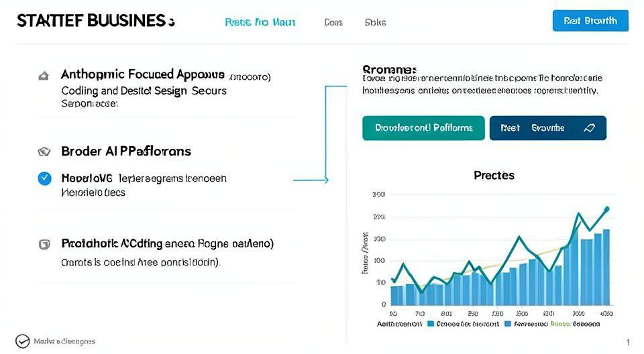Click the triangle icon beside Anthopmic Focused heading

pyautogui.click(x=44, y=76)
